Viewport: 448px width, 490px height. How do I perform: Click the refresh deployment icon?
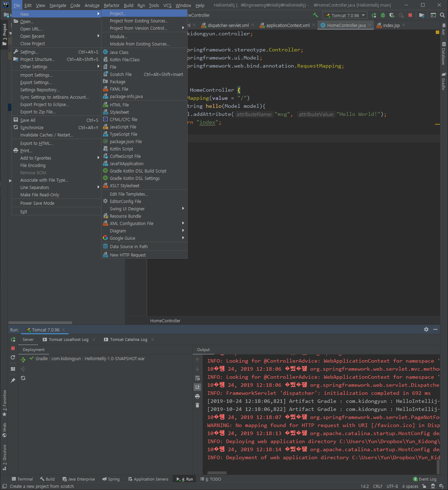coord(23,378)
